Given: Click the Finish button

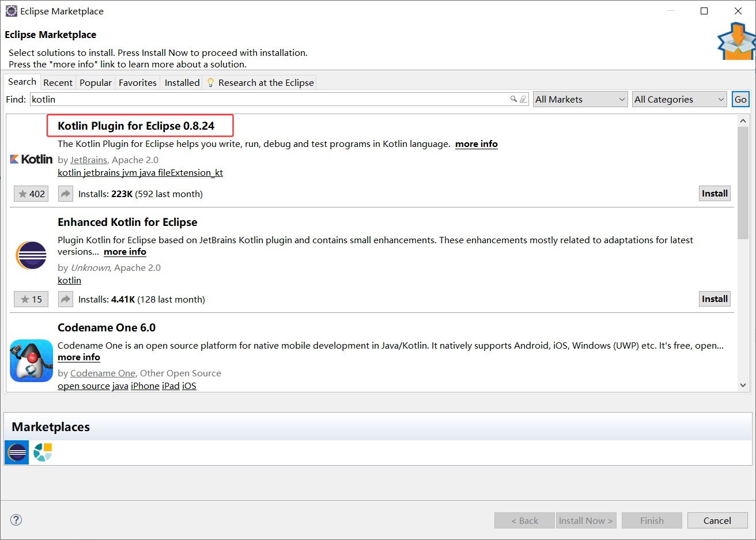Looking at the screenshot, I should click(x=652, y=520).
